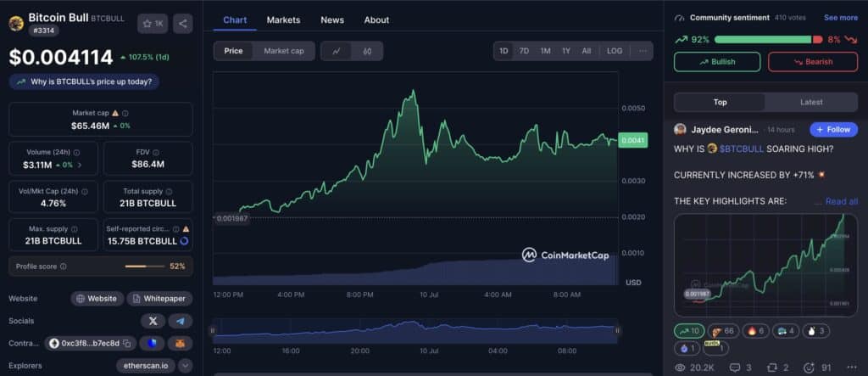Switch feed to Latest posts
Image resolution: width=868 pixels, height=376 pixels.
coord(811,102)
